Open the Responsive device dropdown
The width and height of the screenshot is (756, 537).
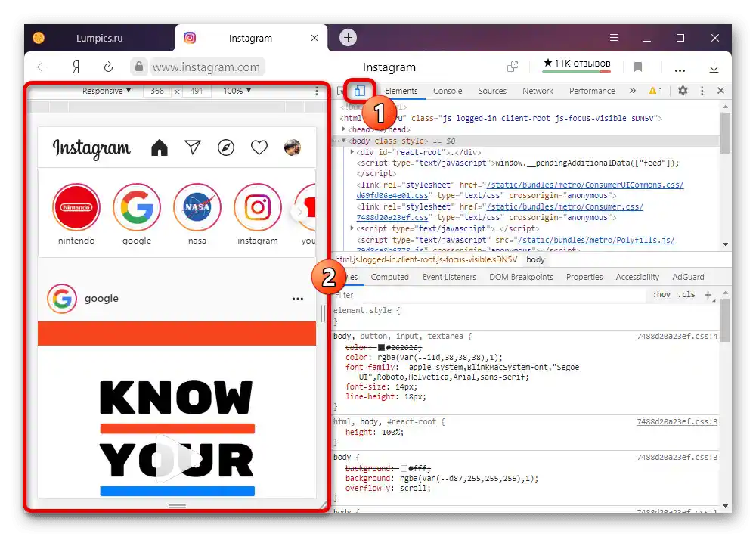107,91
